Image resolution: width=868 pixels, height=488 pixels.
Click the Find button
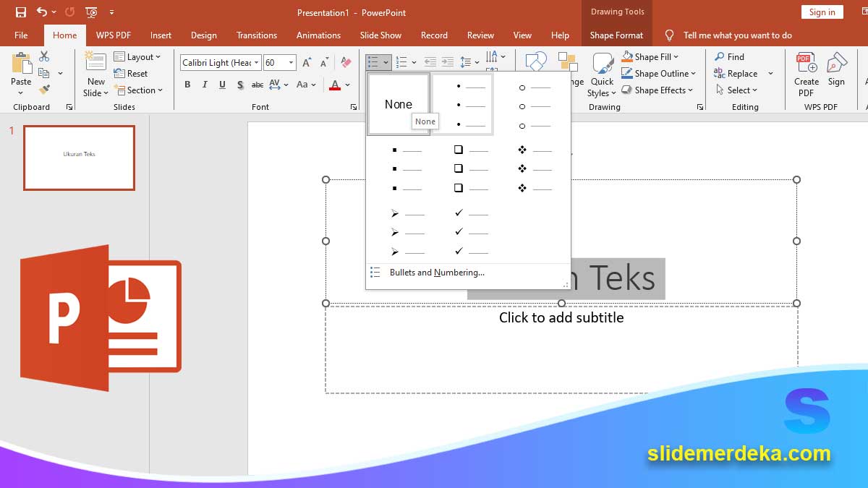[729, 57]
